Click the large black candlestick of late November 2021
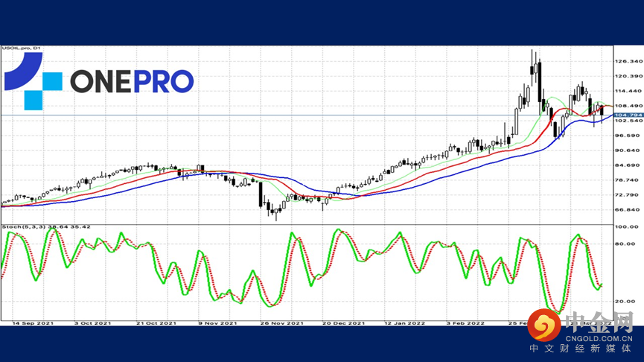Screen dimensions: 644x362 261,194
